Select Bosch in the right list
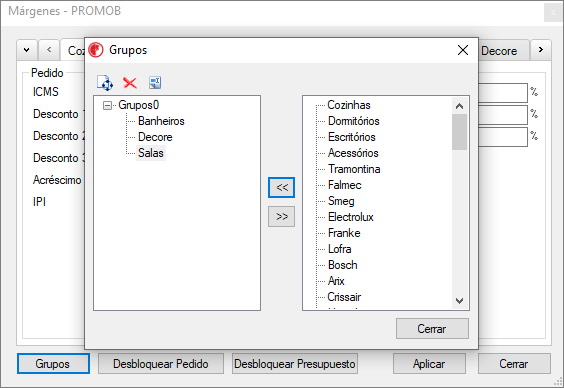 tap(342, 265)
